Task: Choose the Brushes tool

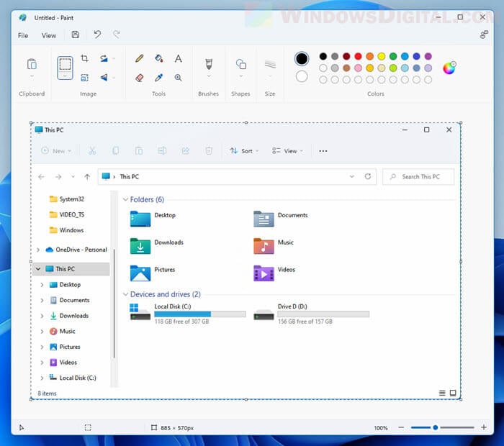Action: pyautogui.click(x=209, y=64)
